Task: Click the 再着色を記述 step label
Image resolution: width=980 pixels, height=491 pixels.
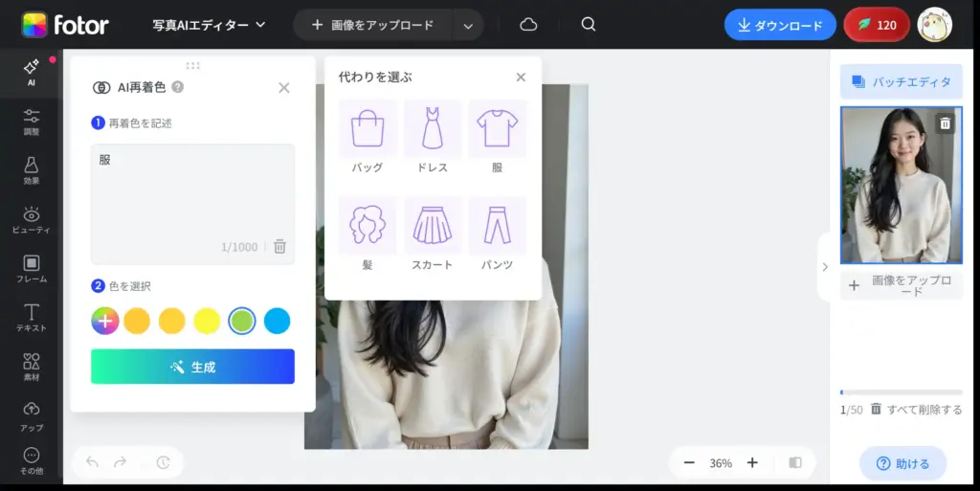Action: (140, 123)
